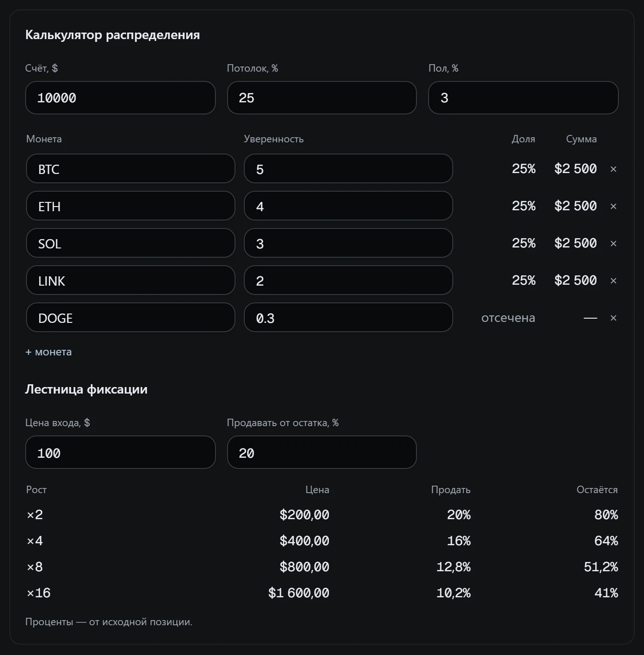Image resolution: width=644 pixels, height=655 pixels.
Task: Click the 'Продать' column header
Action: click(x=450, y=490)
